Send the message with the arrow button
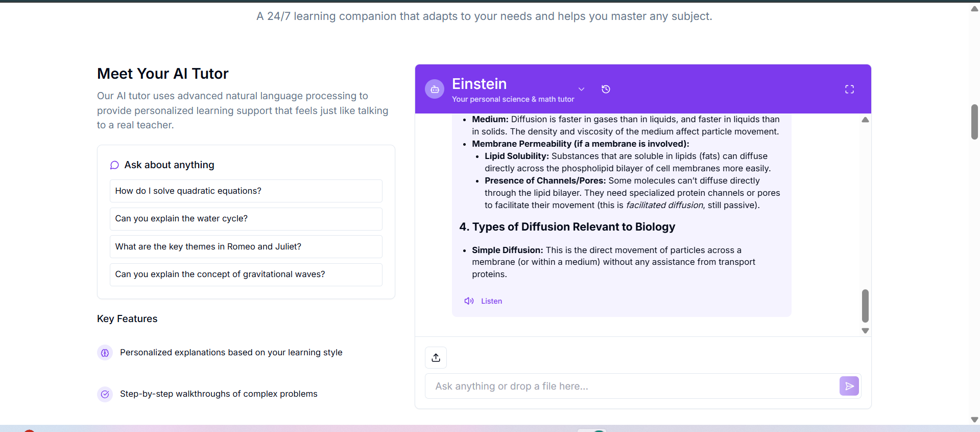This screenshot has width=980, height=432. [x=849, y=386]
